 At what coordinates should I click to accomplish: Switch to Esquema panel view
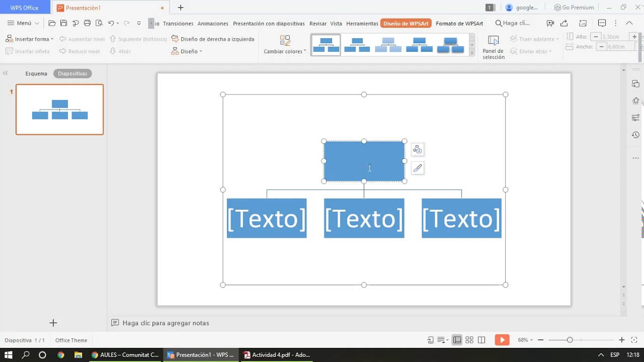[x=36, y=73]
